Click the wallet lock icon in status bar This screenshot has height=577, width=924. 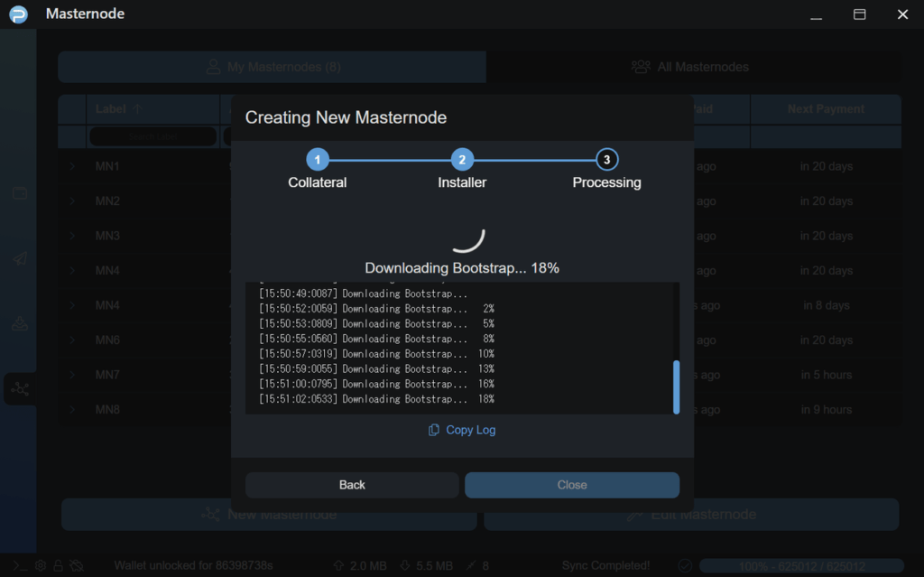59,566
